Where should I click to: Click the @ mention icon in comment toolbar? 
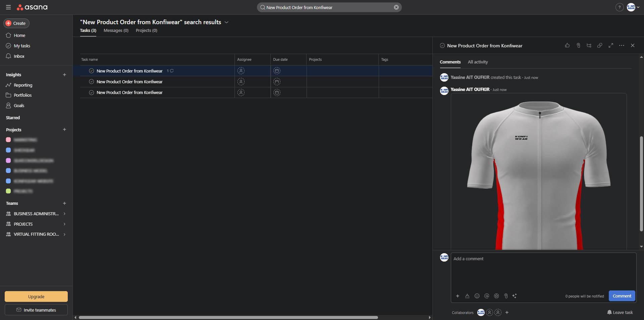point(487,296)
